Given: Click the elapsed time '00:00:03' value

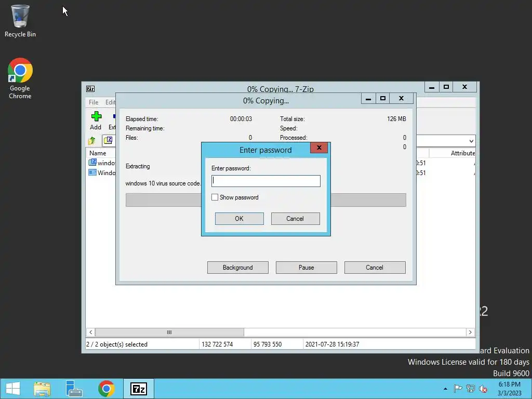Looking at the screenshot, I should (241, 119).
